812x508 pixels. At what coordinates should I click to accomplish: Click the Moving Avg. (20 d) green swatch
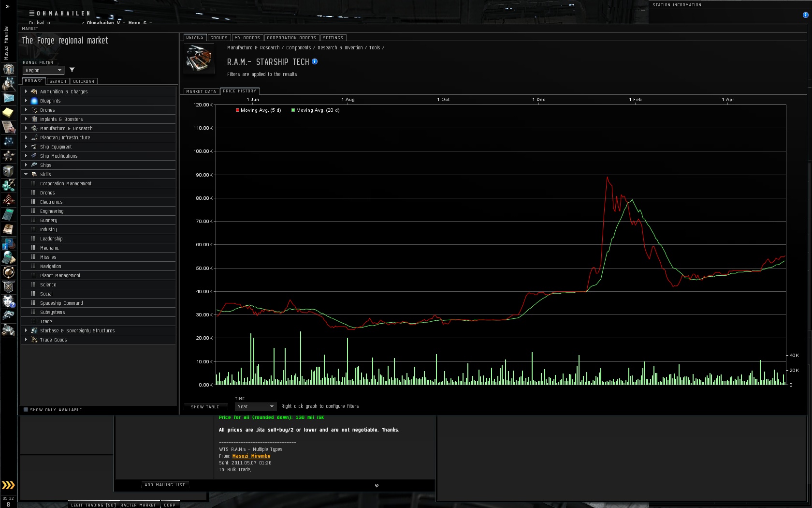tap(293, 110)
